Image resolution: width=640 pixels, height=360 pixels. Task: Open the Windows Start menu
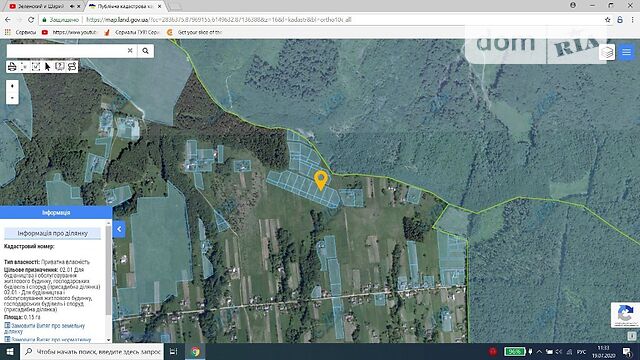[9, 351]
